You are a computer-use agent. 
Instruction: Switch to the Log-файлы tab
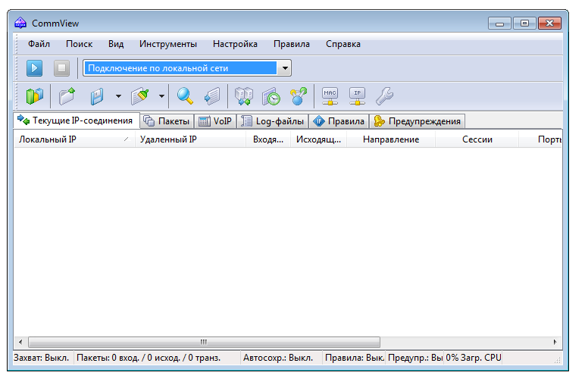[x=273, y=121]
